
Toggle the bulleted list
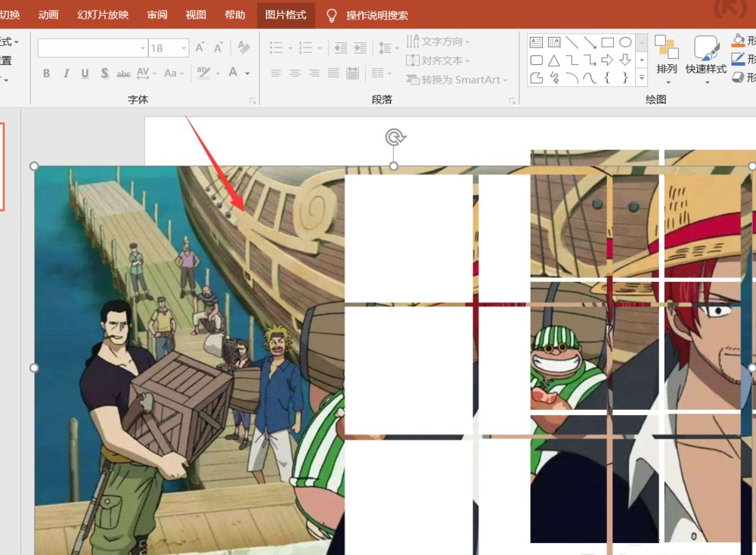pyautogui.click(x=275, y=47)
